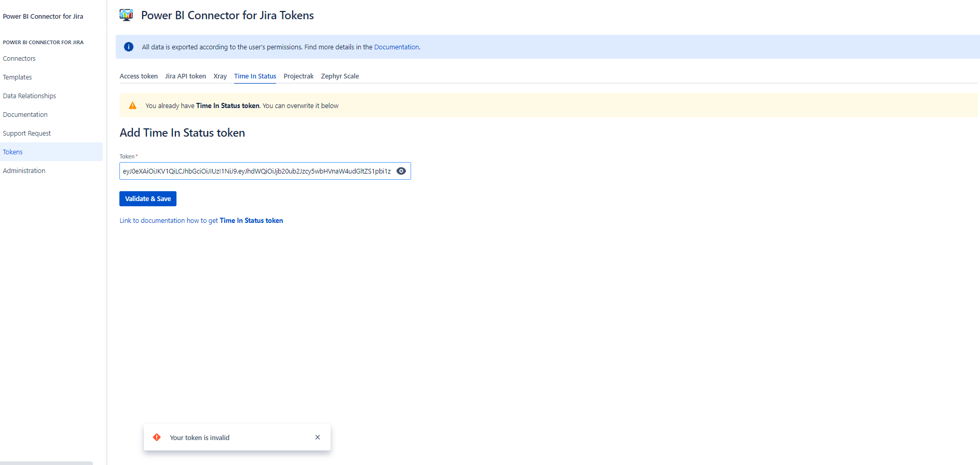This screenshot has height=465, width=980.
Task: Open the Zephyr Scale tab
Action: (340, 76)
